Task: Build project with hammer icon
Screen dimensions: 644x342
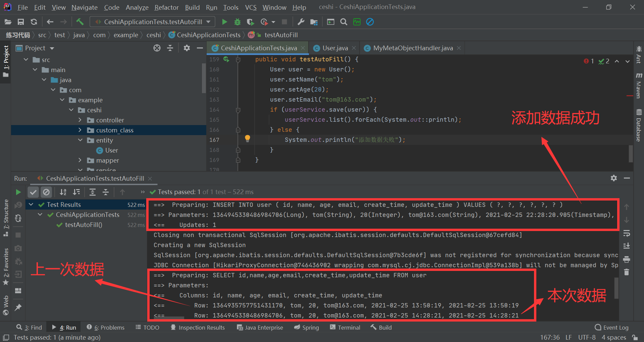Action: coord(80,22)
